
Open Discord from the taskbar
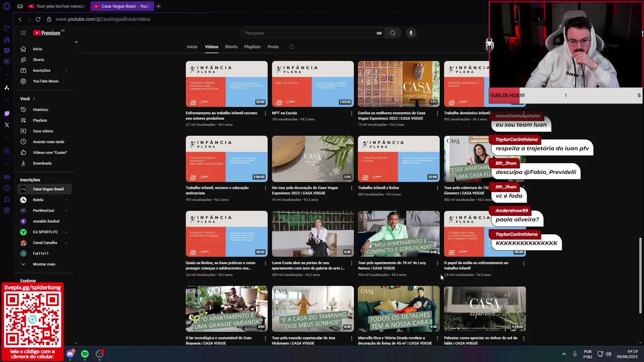point(70,354)
